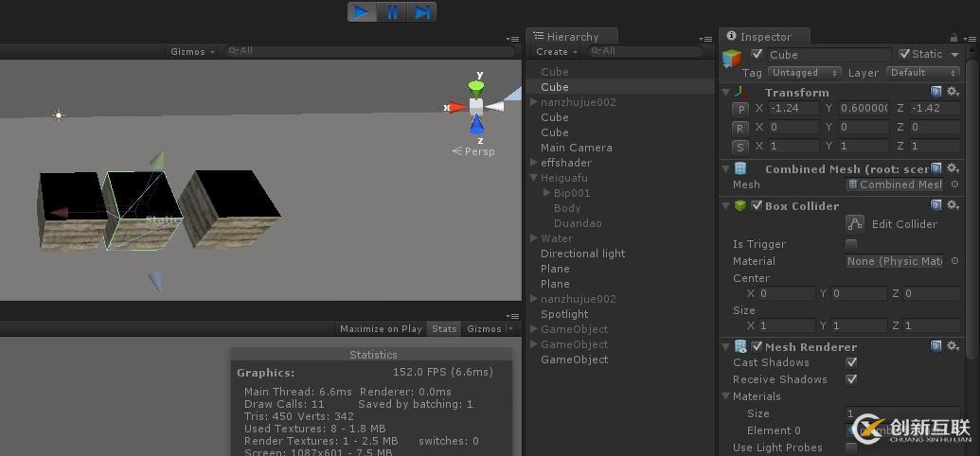Collapse the Mesh Renderer component foldout
This screenshot has width=980, height=456.
[x=725, y=346]
